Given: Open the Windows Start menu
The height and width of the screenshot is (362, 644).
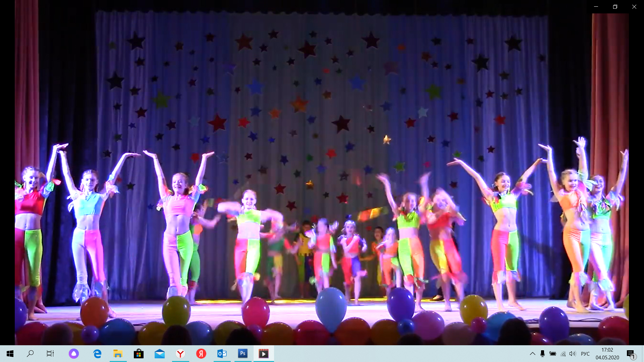Looking at the screenshot, I should (10, 354).
